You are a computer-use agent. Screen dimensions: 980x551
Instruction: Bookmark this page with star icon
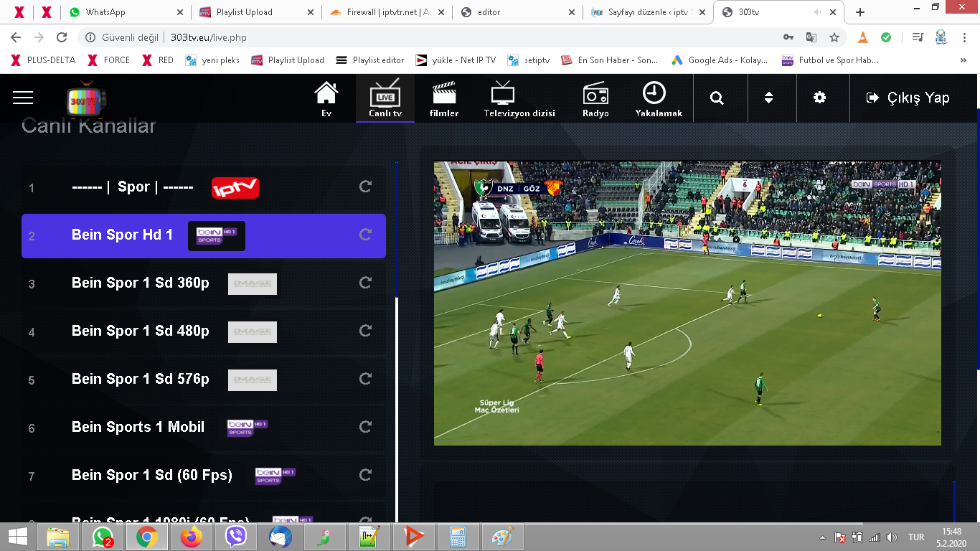834,37
